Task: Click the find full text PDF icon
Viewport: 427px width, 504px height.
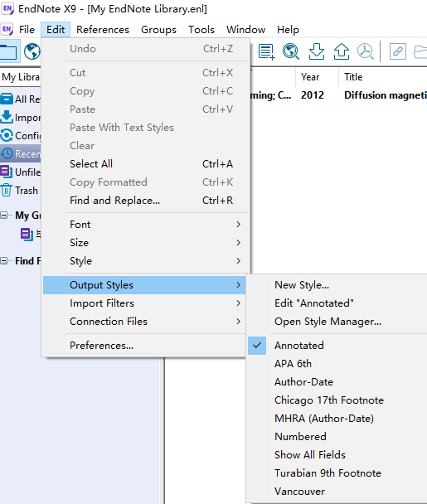Action: pyautogui.click(x=366, y=51)
